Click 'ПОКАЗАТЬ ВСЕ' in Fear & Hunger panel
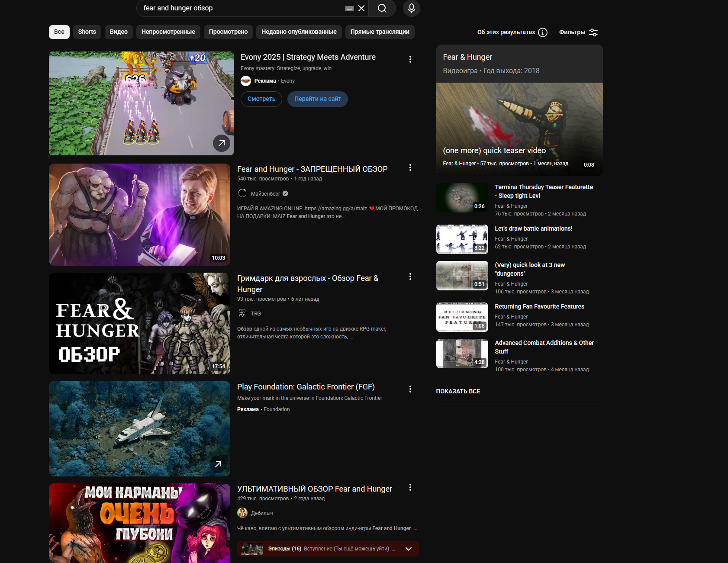Image resolution: width=728 pixels, height=563 pixels. tap(458, 391)
